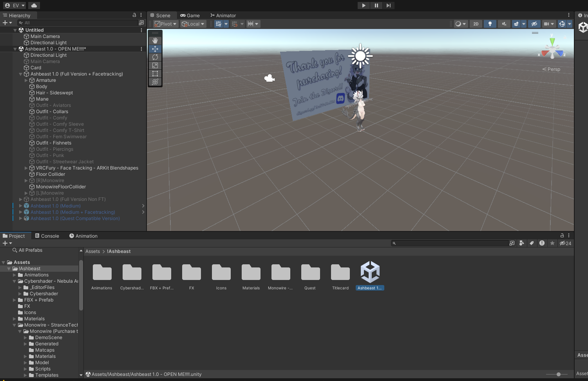The height and width of the screenshot is (381, 588).
Task: Toggle scene effects (skybox, fog) button
Action: pyautogui.click(x=516, y=24)
